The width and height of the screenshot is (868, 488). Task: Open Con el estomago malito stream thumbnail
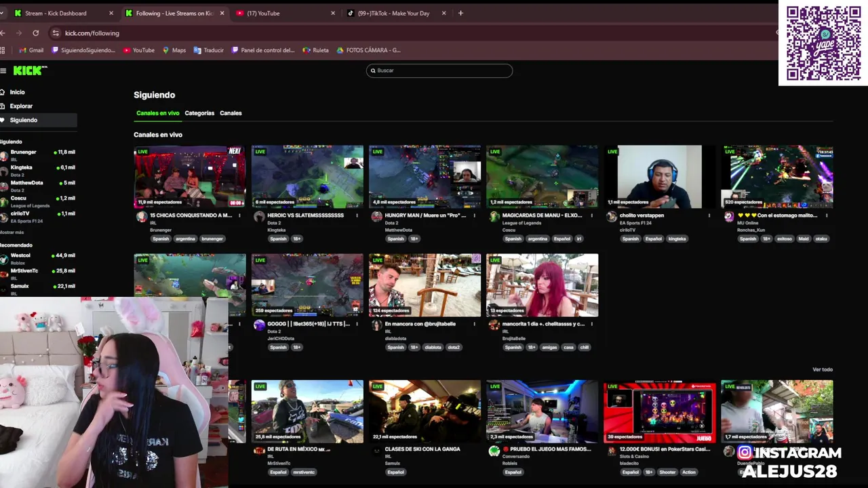[777, 176]
